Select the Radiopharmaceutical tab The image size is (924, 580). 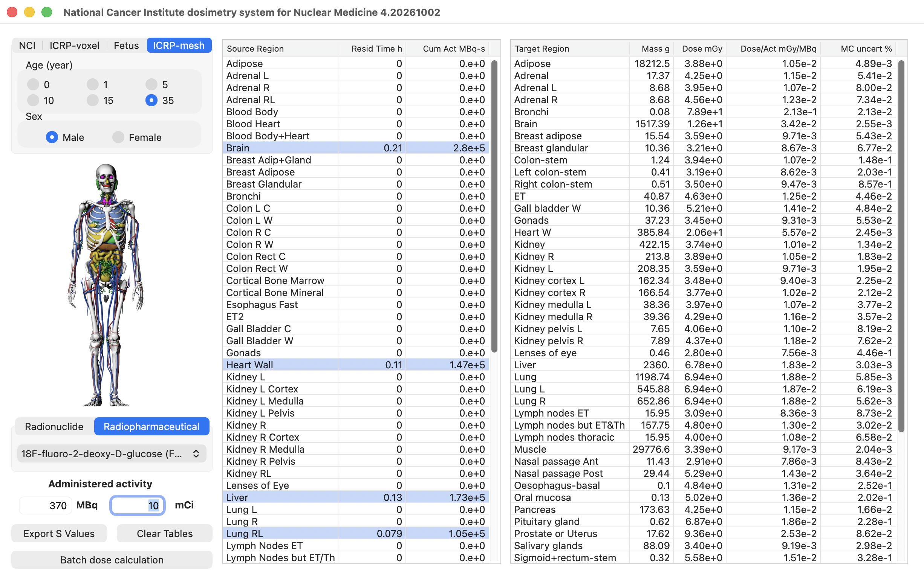151,426
